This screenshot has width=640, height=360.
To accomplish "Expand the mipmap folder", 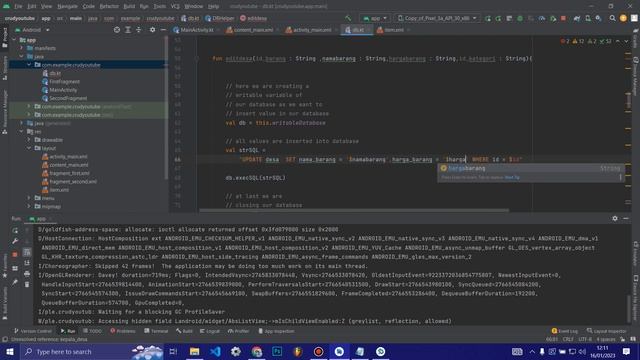I will click(29, 206).
